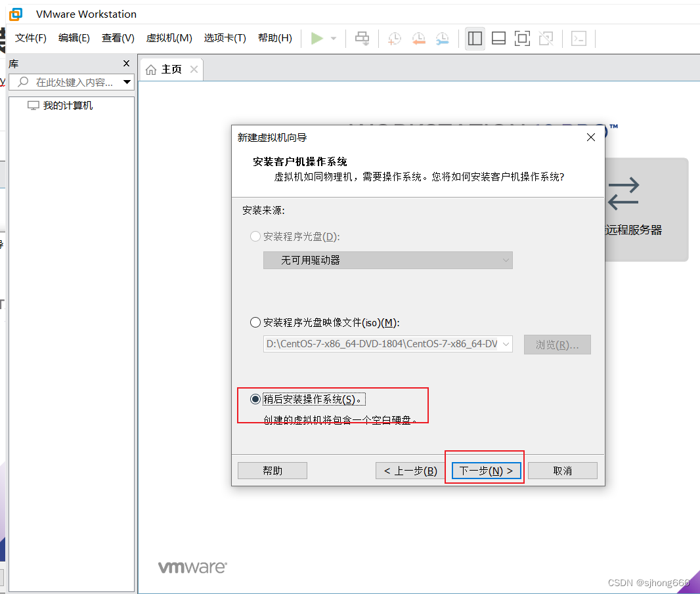Close the 主页 tab

click(x=194, y=69)
